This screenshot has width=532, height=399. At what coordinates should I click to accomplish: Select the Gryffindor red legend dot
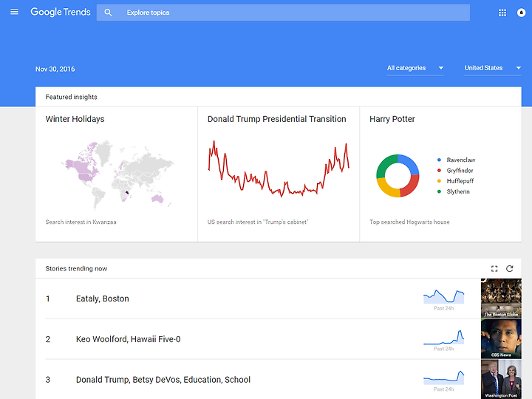point(439,171)
